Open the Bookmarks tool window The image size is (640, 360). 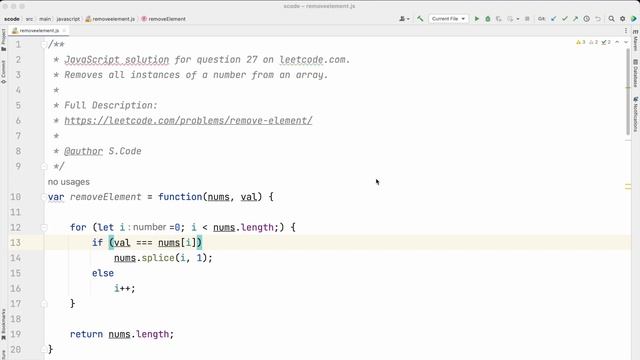[3, 324]
